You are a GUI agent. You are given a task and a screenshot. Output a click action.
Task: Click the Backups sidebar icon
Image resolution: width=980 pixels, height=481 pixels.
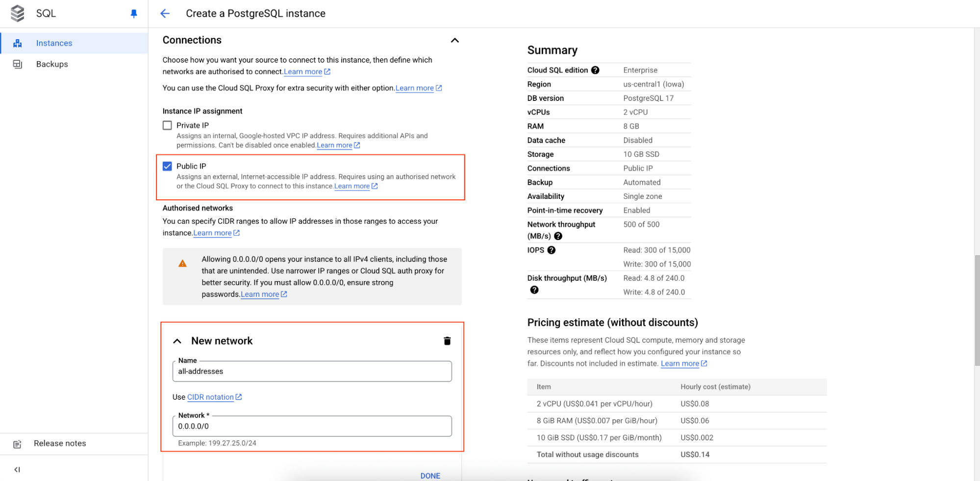18,64
